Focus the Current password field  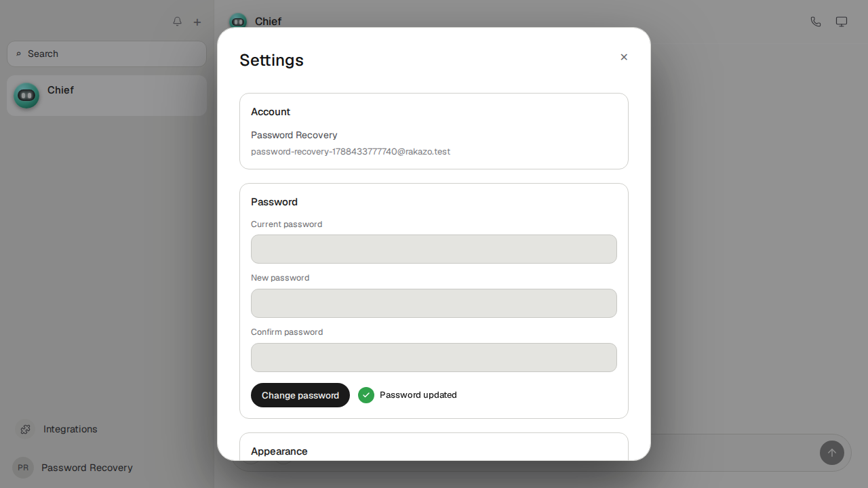(x=434, y=249)
